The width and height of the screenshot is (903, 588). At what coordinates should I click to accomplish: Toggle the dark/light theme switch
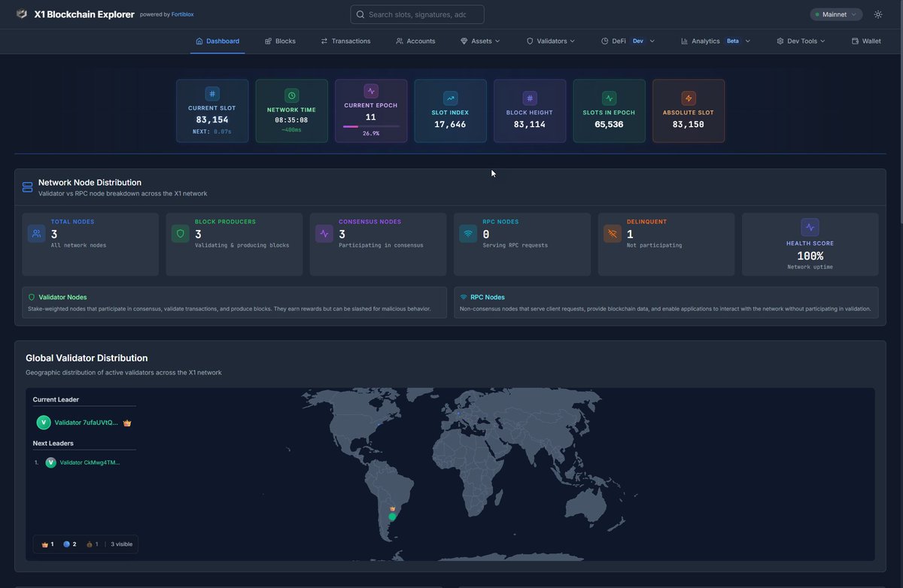pos(877,14)
